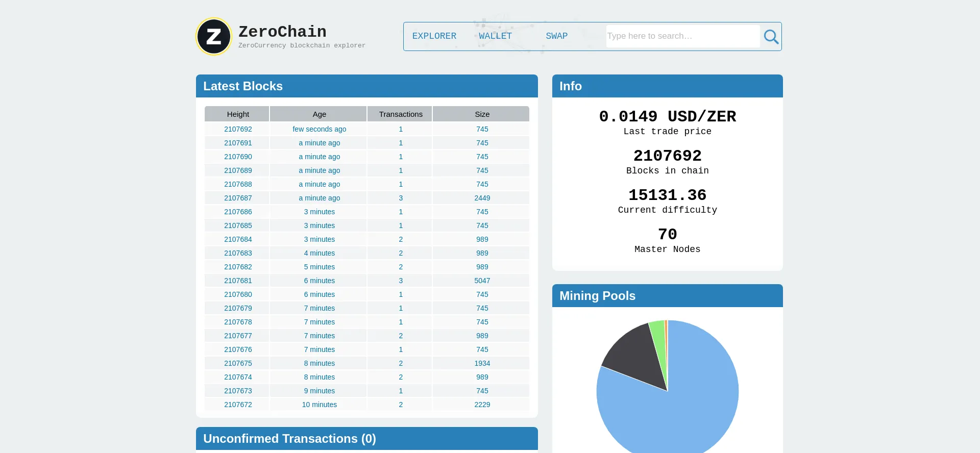Click 'few seconds ago' age cell
Viewport: 980px width, 453px height.
pos(320,129)
